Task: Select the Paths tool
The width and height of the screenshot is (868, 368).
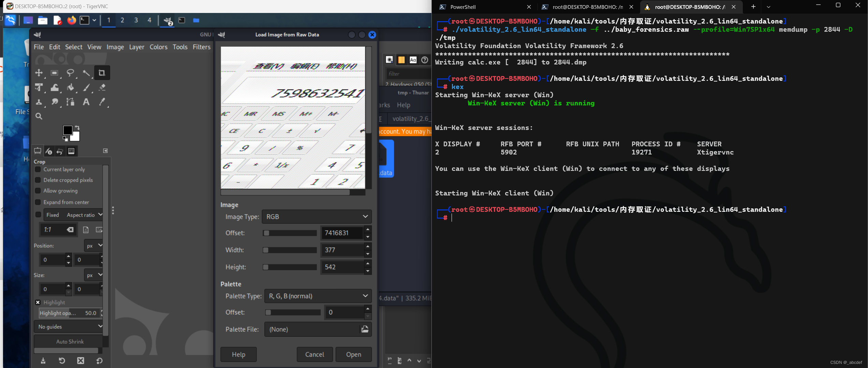Action: [x=71, y=102]
